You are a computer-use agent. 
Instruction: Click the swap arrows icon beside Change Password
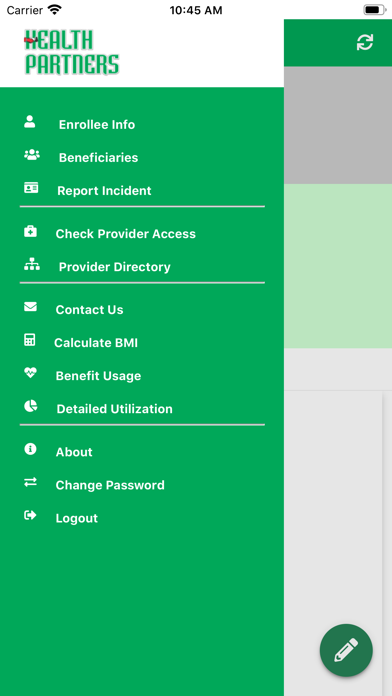coord(30,482)
